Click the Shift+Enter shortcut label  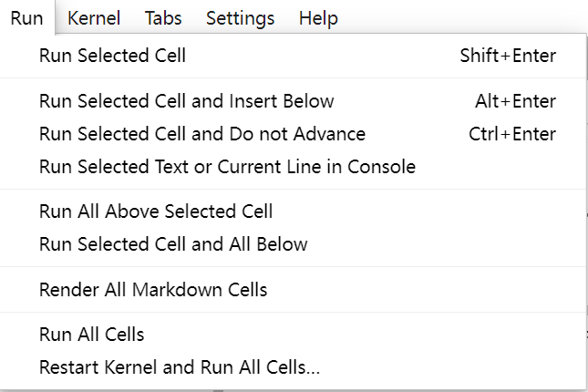point(508,56)
